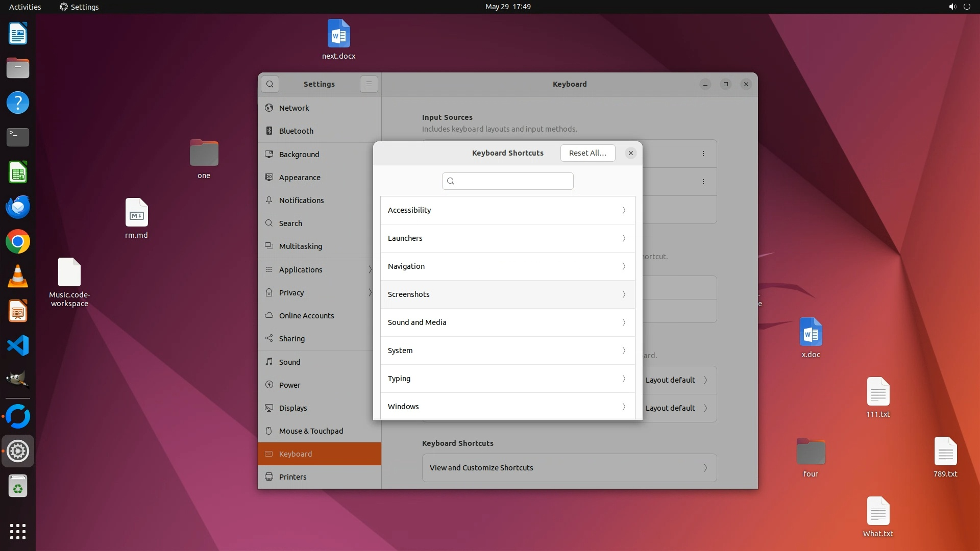The height and width of the screenshot is (551, 980).
Task: Expand the Sound and Media shortcuts
Action: click(507, 322)
